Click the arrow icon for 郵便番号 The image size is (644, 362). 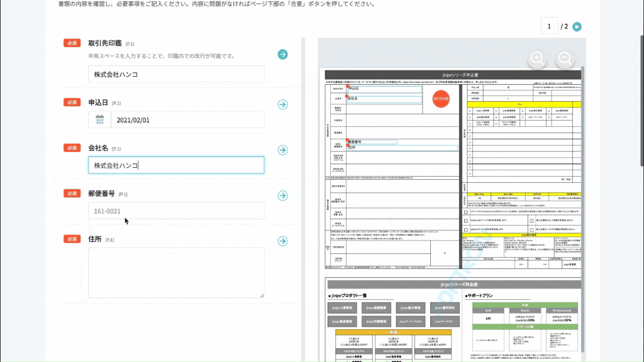[x=282, y=195]
